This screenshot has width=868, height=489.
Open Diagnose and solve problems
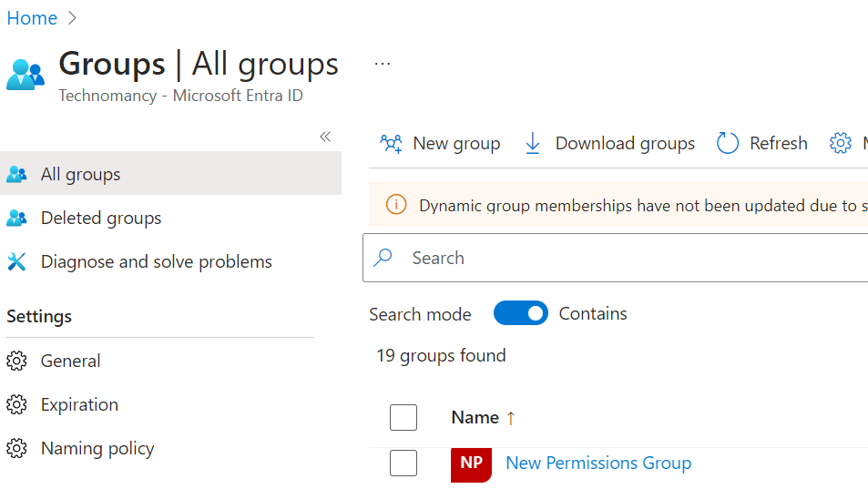(x=156, y=261)
